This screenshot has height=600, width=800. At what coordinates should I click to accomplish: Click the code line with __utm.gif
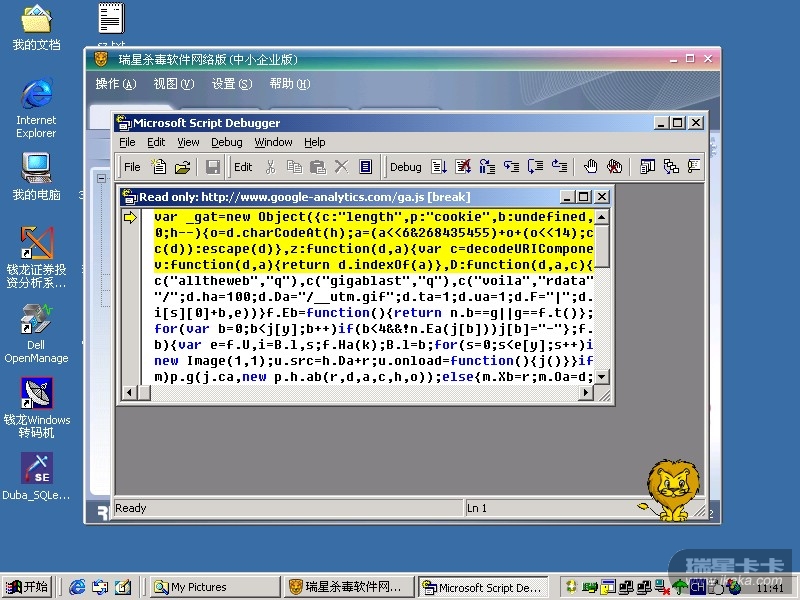[x=373, y=296]
